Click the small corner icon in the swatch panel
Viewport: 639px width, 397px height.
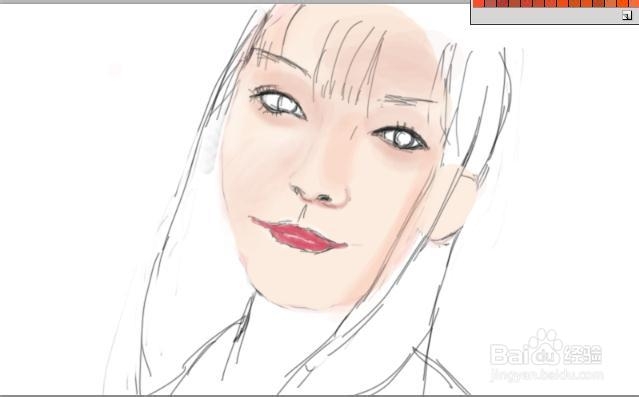[x=627, y=15]
